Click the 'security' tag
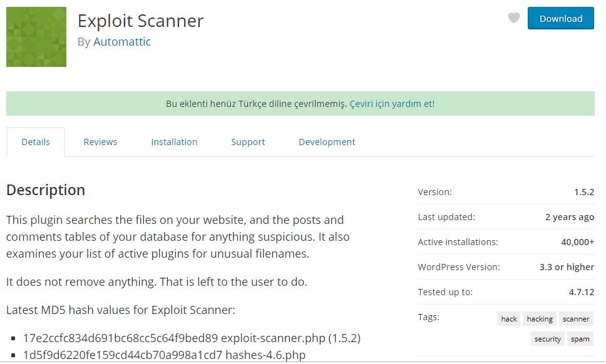The height and width of the screenshot is (364, 606). (x=547, y=339)
